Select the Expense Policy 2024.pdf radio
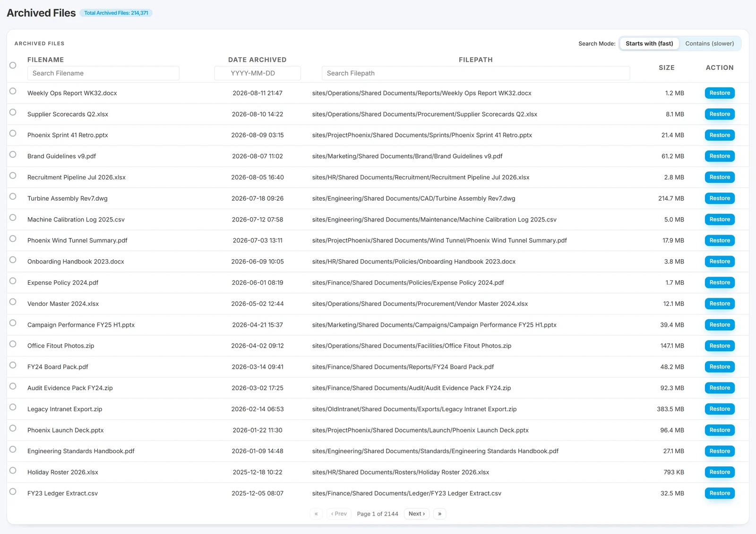 [x=13, y=281]
